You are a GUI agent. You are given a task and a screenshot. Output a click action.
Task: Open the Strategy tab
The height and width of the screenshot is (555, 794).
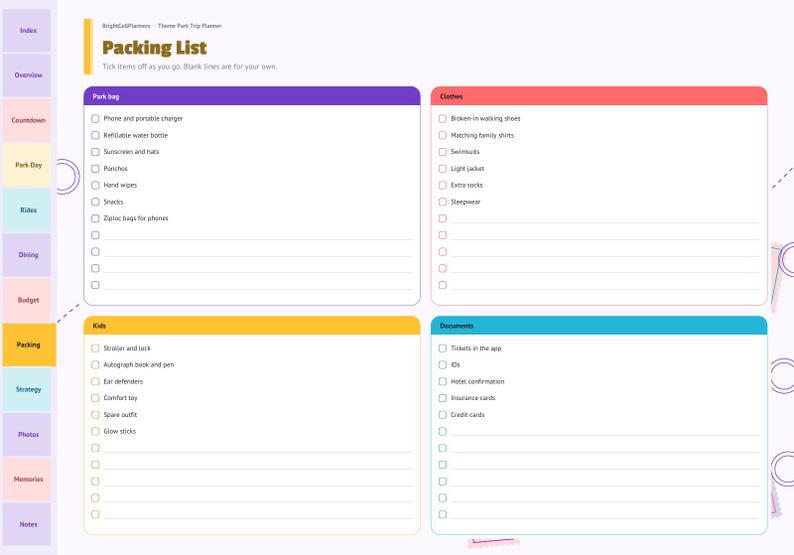click(27, 389)
